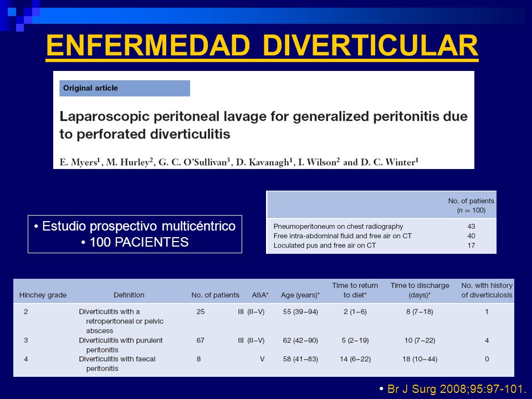The height and width of the screenshot is (399, 532).
Task: Click diet time '2 (1–6)'
Action: 355,312
